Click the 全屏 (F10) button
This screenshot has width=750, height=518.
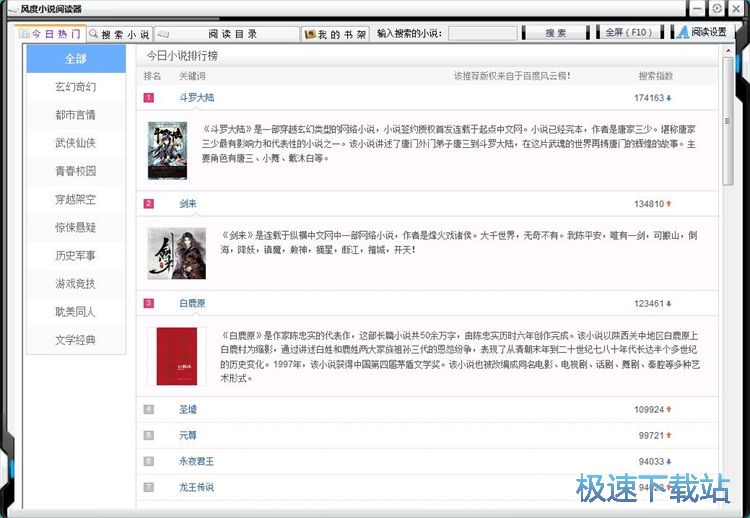(x=629, y=33)
